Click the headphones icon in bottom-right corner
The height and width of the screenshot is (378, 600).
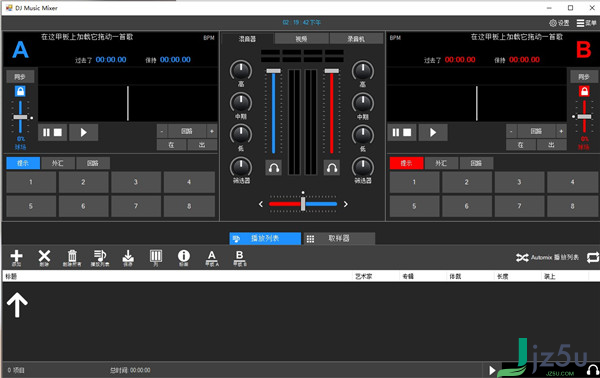click(x=593, y=370)
